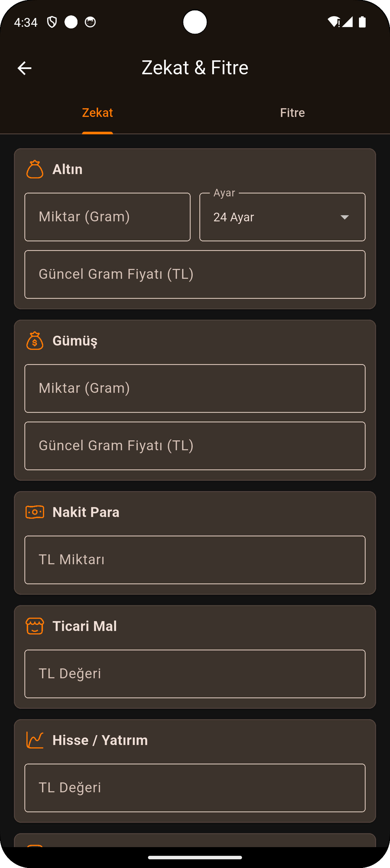Select the Gümüş Miktar (Gram) field
This screenshot has width=390, height=868.
(x=194, y=388)
